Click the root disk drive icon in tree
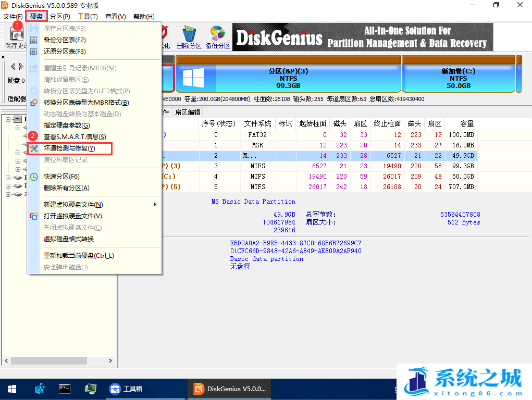Viewport: 532px width, 400px height. tap(18, 119)
